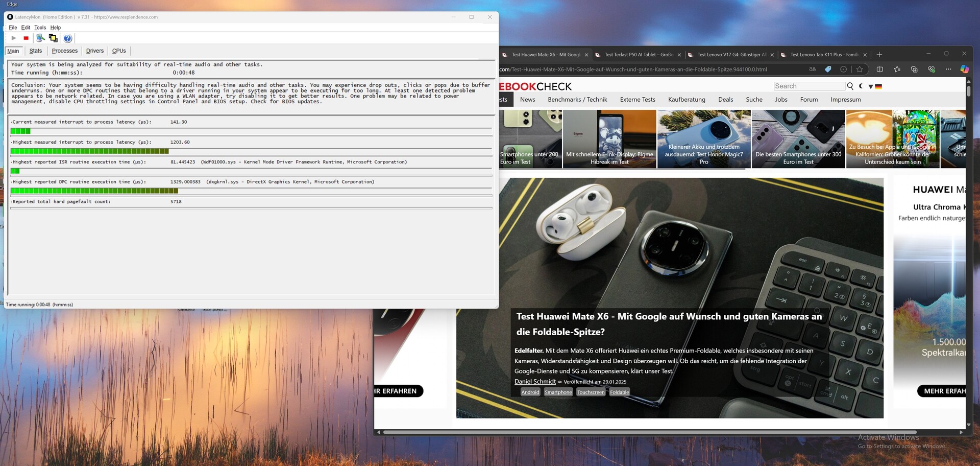Click the Touchscreen tag under article

click(591, 392)
